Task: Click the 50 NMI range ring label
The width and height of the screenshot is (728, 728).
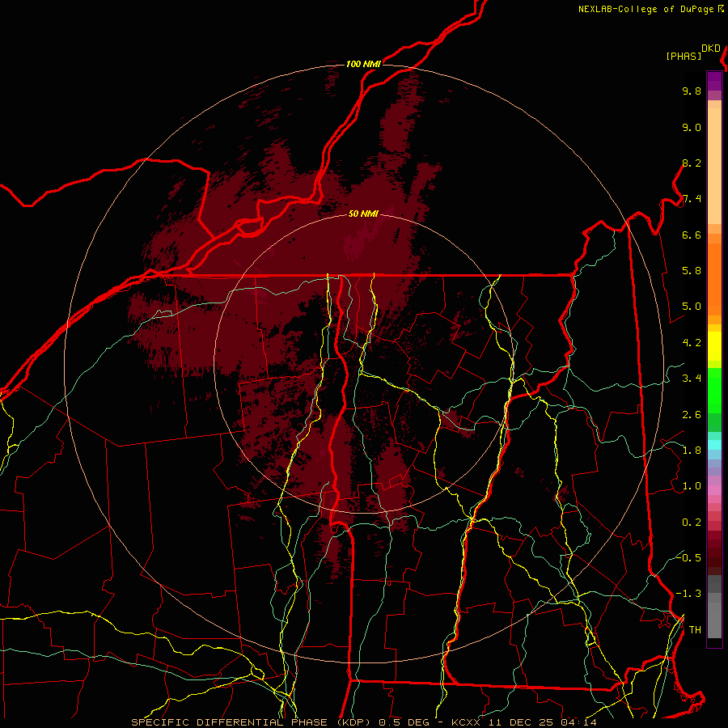Action: [363, 214]
